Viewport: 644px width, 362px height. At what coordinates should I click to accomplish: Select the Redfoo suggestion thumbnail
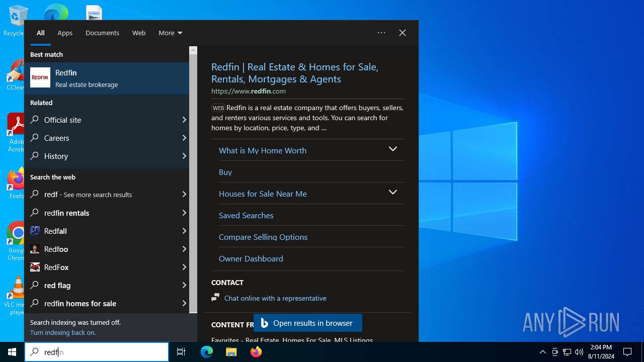[35, 249]
